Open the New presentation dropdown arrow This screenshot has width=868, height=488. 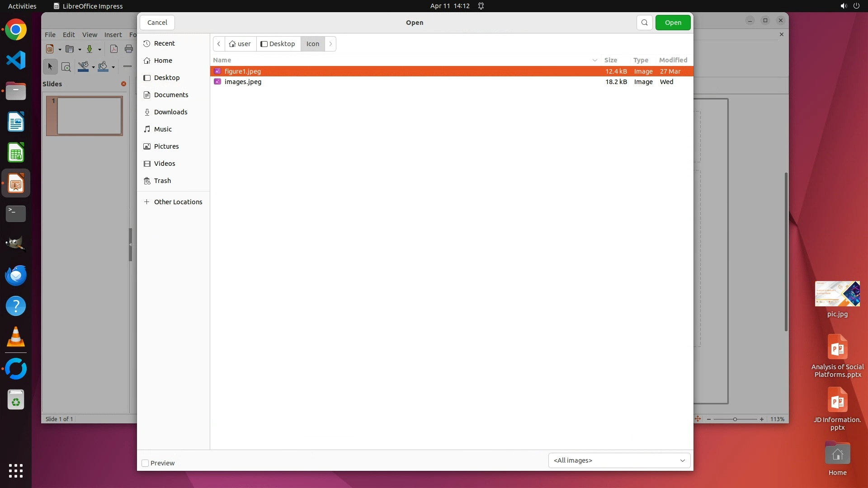point(60,50)
